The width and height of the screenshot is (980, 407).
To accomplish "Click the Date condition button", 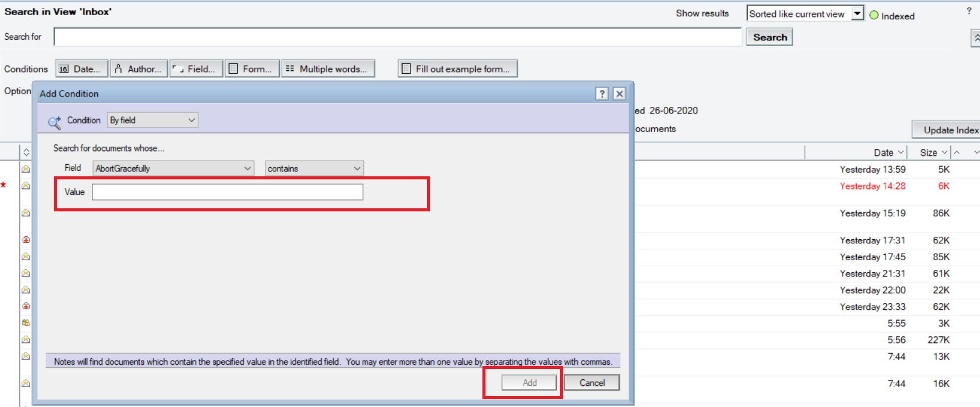I will click(82, 69).
